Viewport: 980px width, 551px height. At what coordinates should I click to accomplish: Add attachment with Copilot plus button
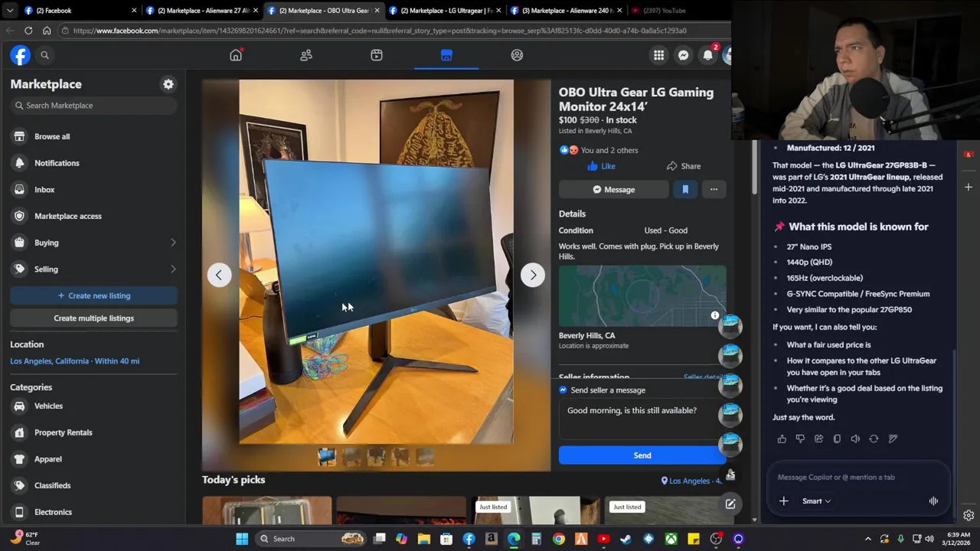point(783,501)
